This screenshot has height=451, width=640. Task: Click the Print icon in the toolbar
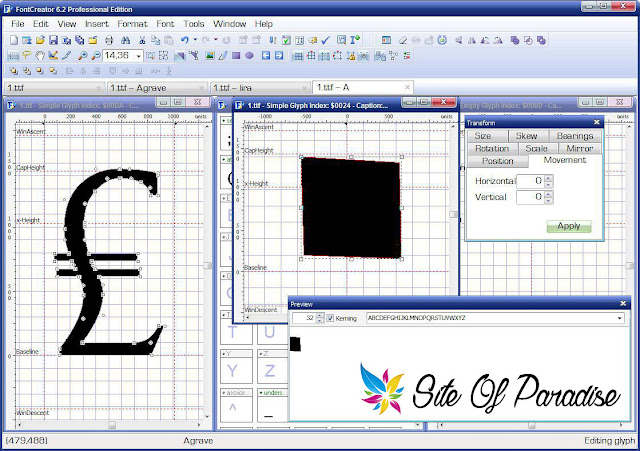(x=109, y=40)
